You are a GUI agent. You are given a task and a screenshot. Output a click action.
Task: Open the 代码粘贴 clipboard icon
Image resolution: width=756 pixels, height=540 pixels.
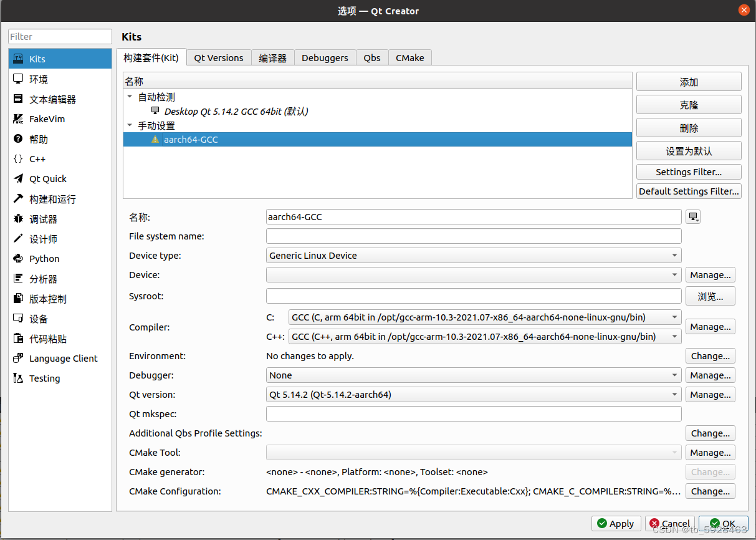(x=18, y=339)
